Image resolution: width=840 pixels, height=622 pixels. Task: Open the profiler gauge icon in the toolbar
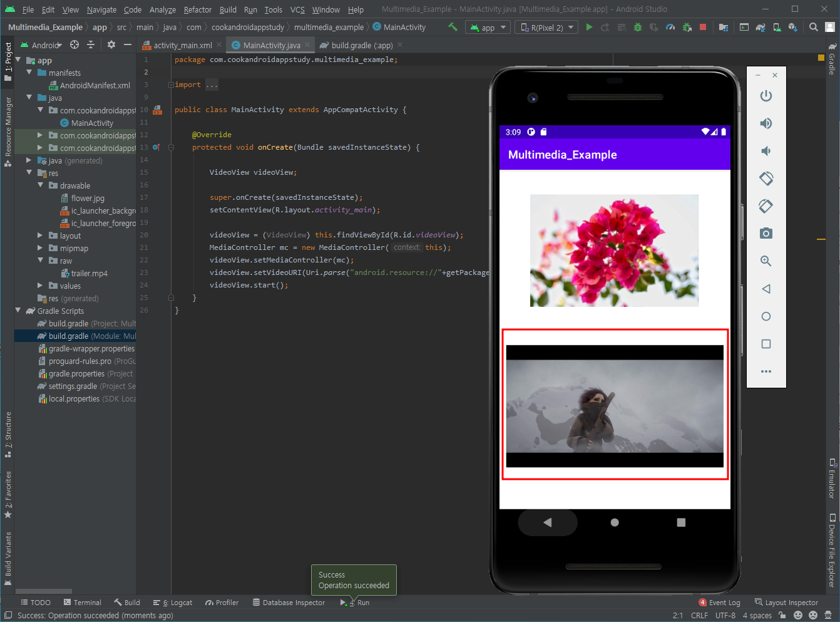[x=670, y=27]
